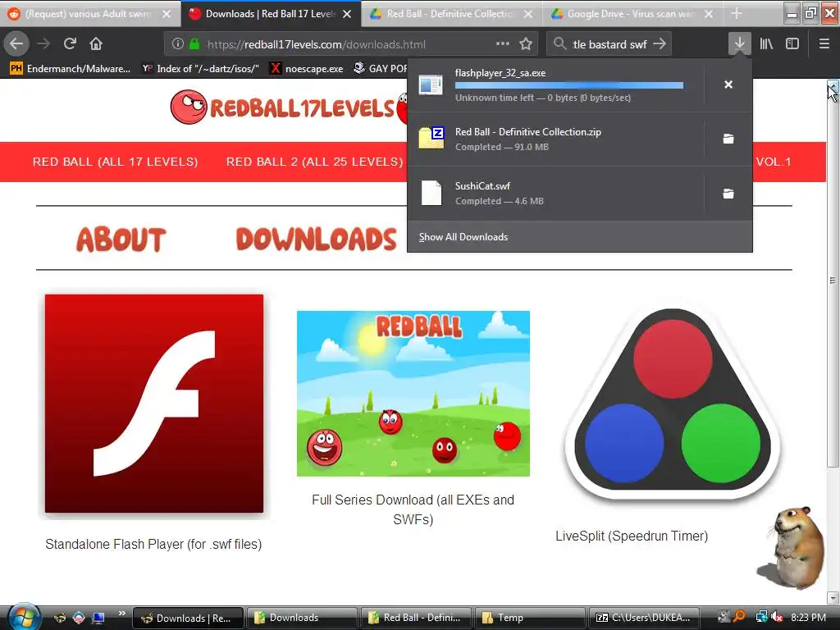Go back with the browser back arrow

tap(16, 44)
